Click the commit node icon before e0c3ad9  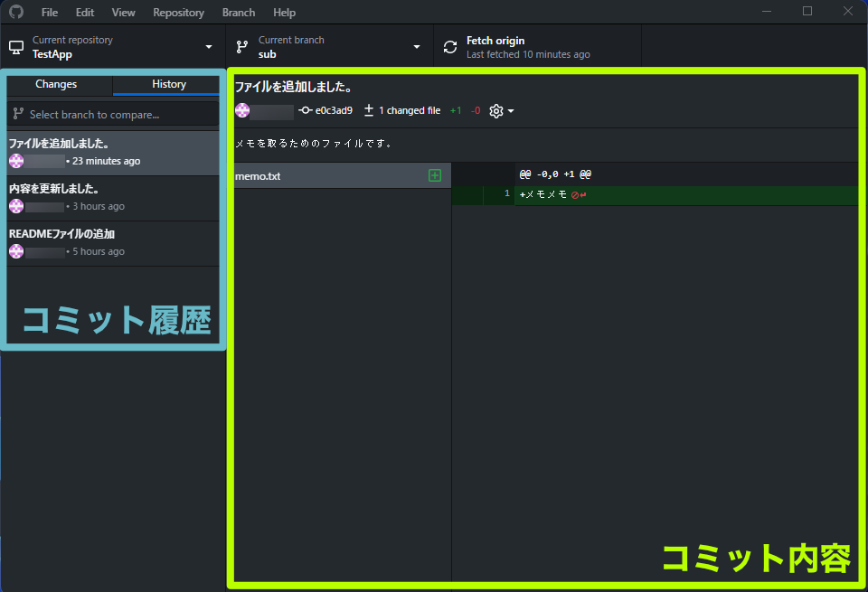305,110
